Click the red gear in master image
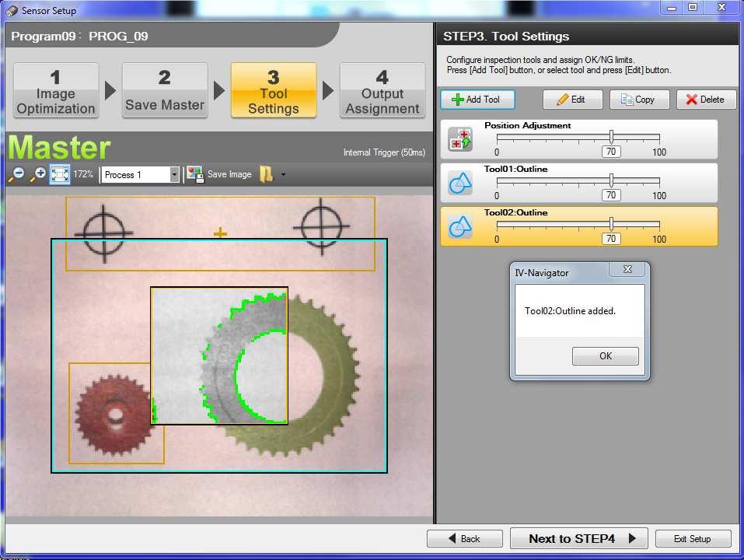Image resolution: width=744 pixels, height=560 pixels. tap(114, 415)
